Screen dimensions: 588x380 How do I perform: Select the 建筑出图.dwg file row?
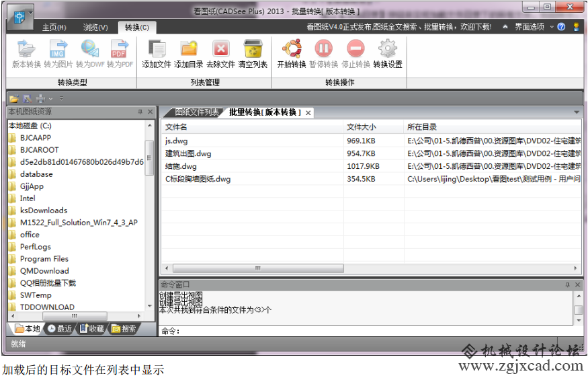[x=371, y=153]
